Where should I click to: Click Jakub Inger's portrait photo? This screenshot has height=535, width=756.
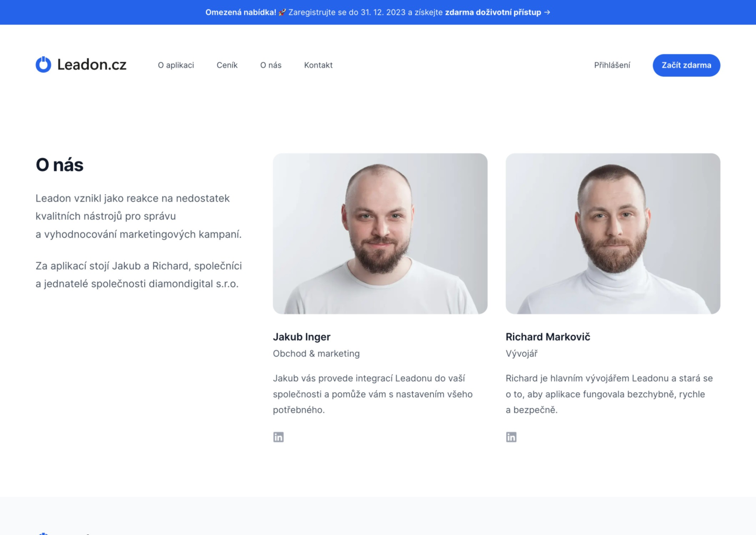380,234
